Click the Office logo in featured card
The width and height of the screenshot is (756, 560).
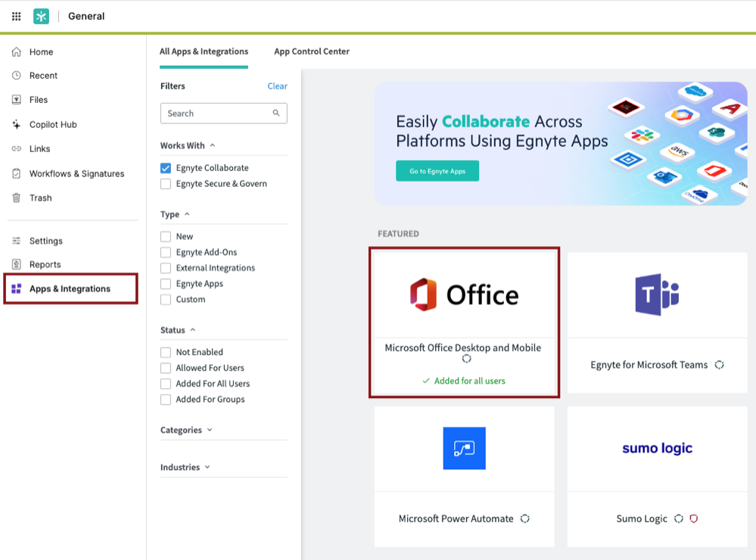pyautogui.click(x=465, y=294)
